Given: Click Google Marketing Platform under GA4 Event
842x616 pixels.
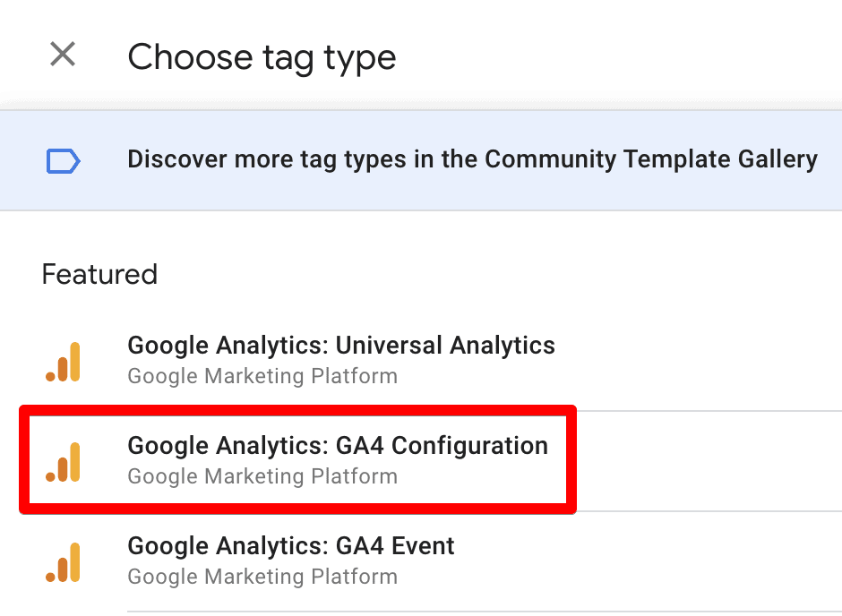Looking at the screenshot, I should click(262, 577).
